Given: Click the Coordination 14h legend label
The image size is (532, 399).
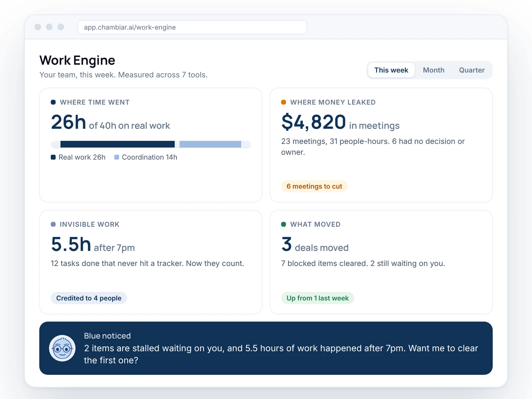Looking at the screenshot, I should 150,157.
